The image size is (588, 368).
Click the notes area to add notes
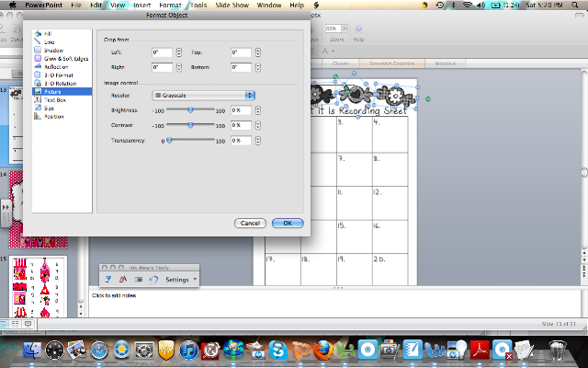click(335, 304)
